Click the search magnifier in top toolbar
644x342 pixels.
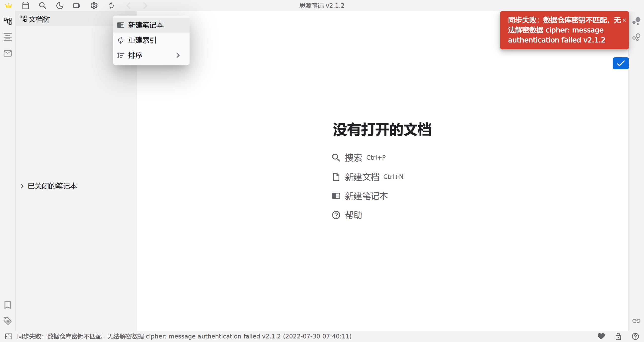tap(43, 6)
